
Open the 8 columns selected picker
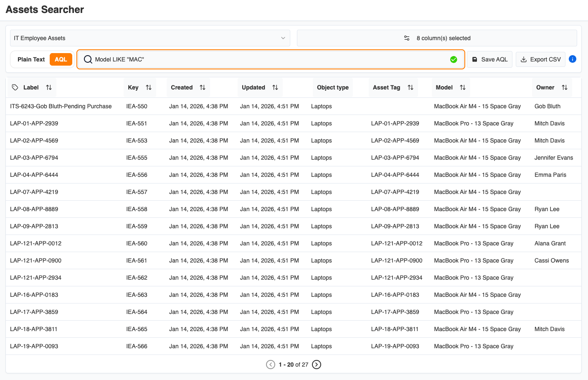pos(437,38)
